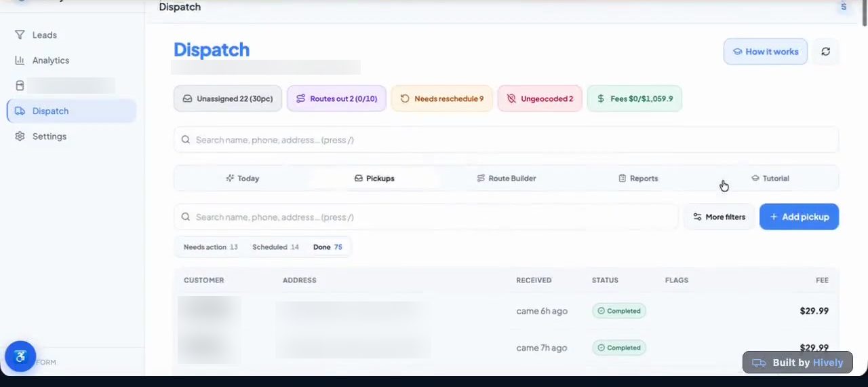Screen dimensions: 868x387
Task: Filter by Unassigned 22 (30pc) chip
Action: point(227,98)
